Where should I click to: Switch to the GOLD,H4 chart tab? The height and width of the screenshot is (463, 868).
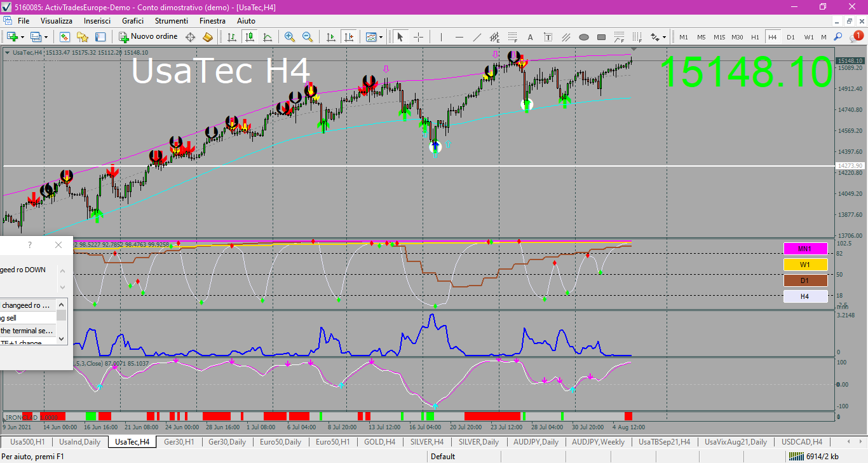tap(381, 441)
